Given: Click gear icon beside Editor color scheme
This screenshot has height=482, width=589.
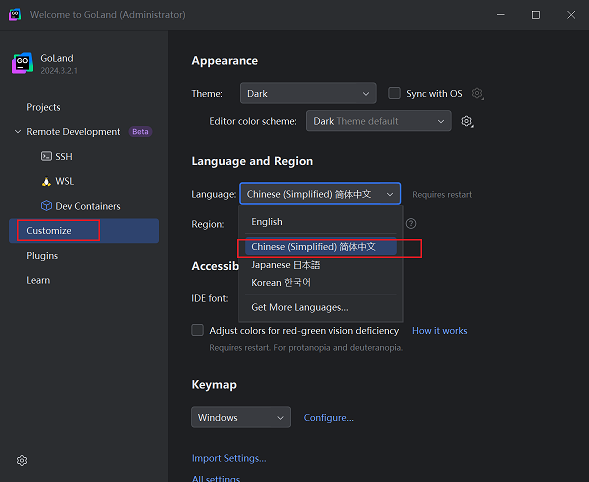Looking at the screenshot, I should (467, 121).
